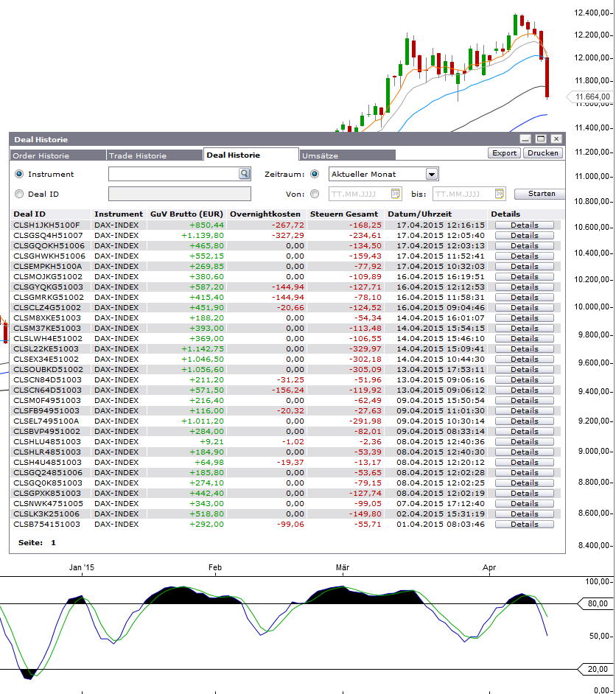616x694 pixels.
Task: Click deal ID CLSLK3K251006
Action: click(x=46, y=514)
